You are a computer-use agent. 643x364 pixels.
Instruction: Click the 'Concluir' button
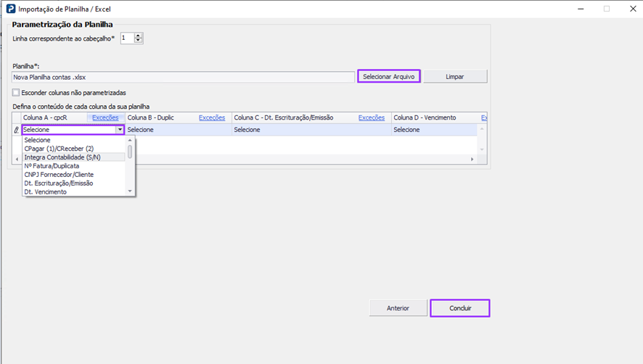tap(460, 308)
